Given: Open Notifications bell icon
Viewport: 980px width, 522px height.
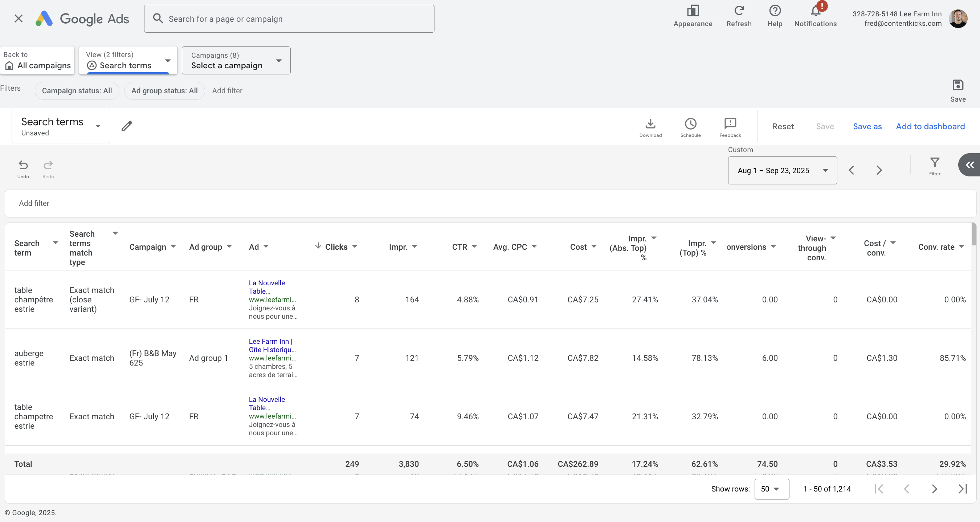Looking at the screenshot, I should coord(815,11).
